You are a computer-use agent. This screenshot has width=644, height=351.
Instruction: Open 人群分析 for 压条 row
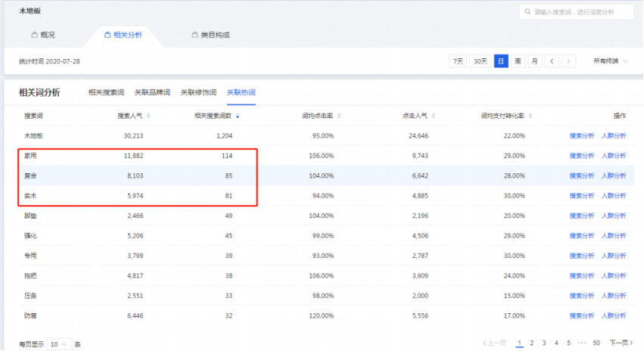(614, 296)
